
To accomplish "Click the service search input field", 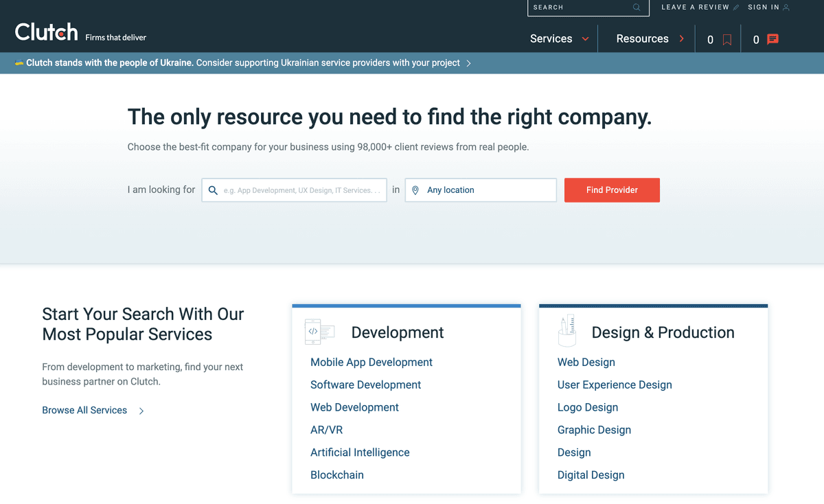I will [x=295, y=190].
